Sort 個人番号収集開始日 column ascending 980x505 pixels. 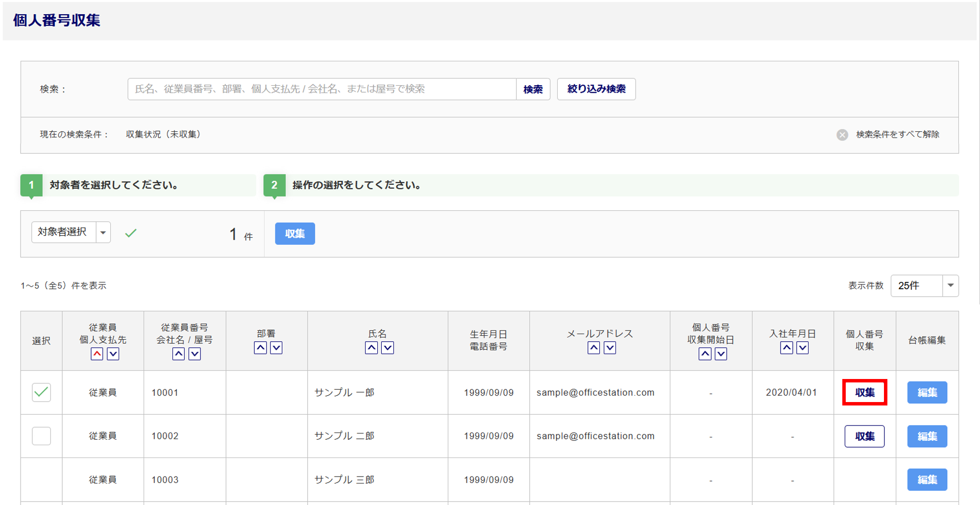point(705,354)
